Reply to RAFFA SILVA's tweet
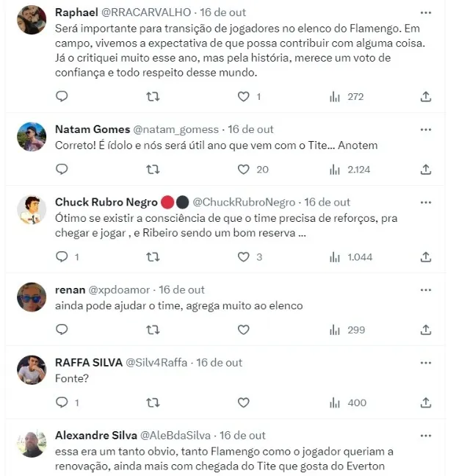 coord(62,403)
